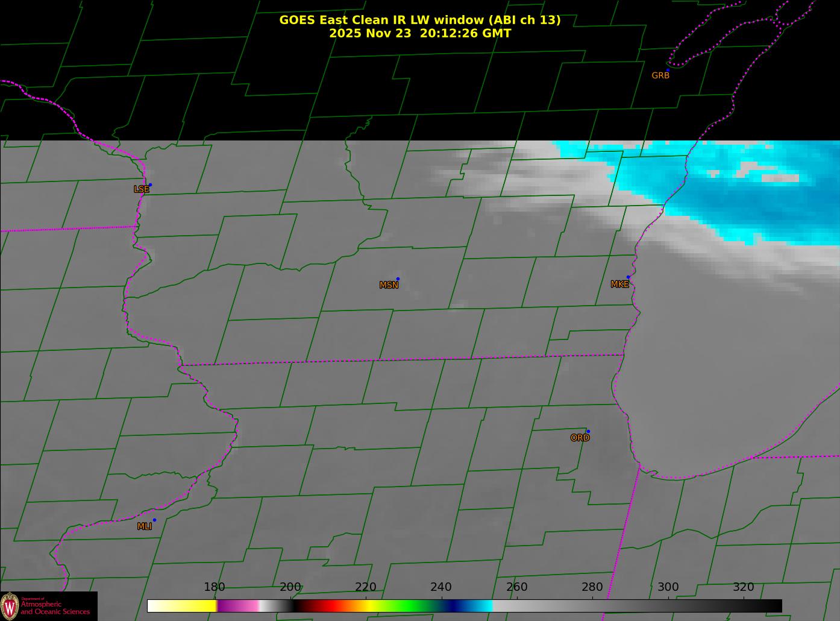Click the MLI station blue dot marker

(154, 520)
